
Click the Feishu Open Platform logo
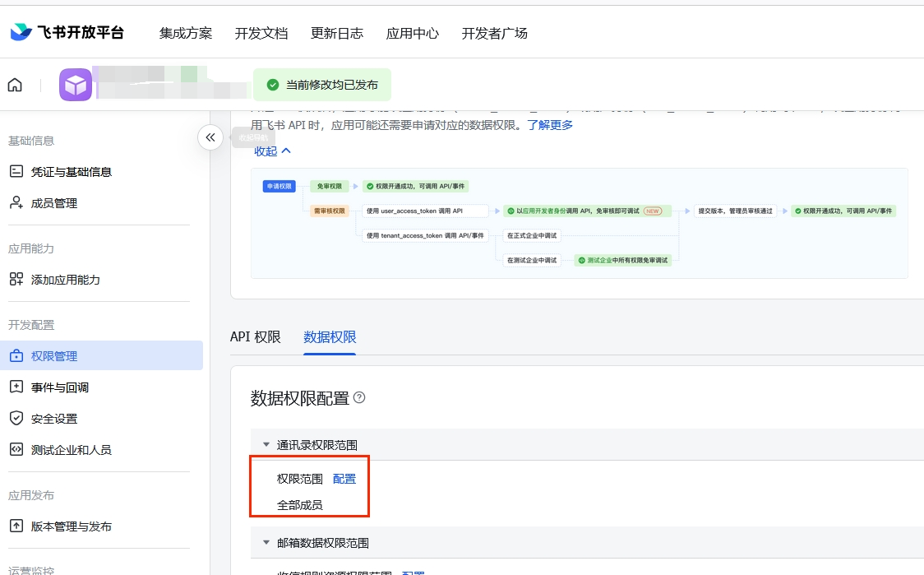67,33
